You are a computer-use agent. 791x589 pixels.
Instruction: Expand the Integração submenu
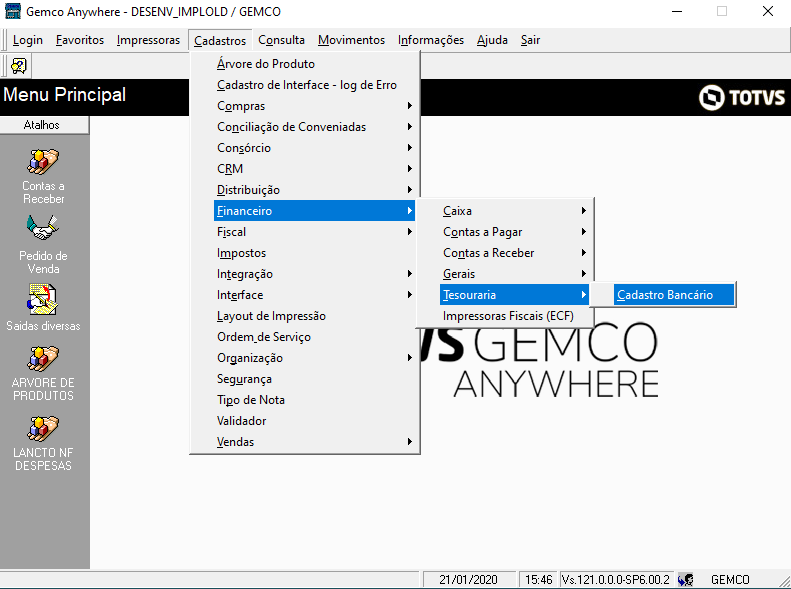[x=314, y=274]
